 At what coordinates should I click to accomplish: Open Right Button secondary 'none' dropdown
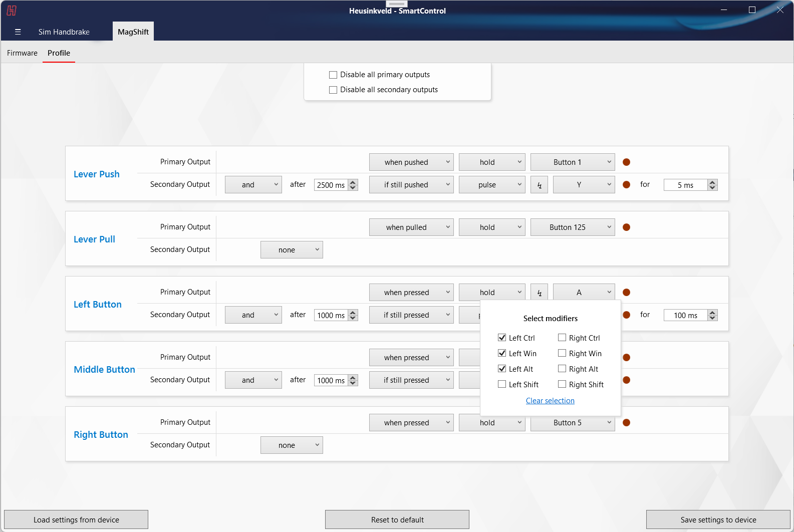point(292,445)
